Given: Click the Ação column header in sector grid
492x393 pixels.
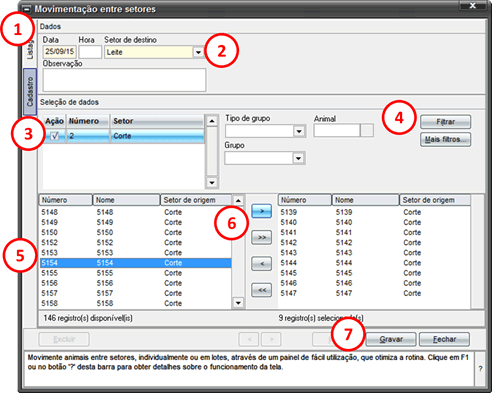Looking at the screenshot, I should point(55,121).
